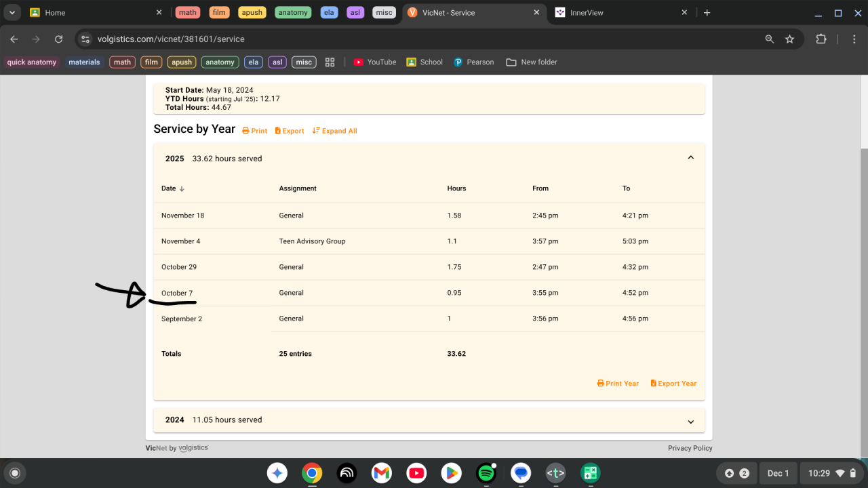Open Gmail from the shelf
868x488 pixels.
coord(382,473)
